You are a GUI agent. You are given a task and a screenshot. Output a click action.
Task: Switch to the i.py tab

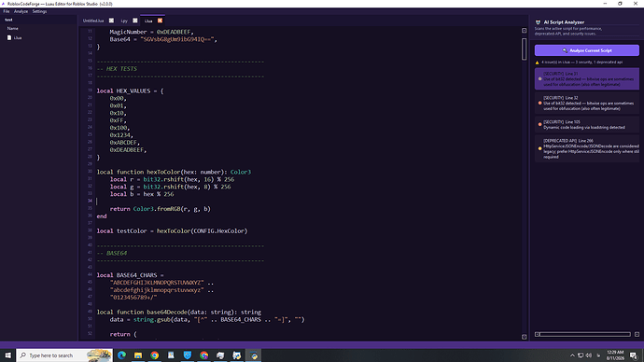click(124, 21)
